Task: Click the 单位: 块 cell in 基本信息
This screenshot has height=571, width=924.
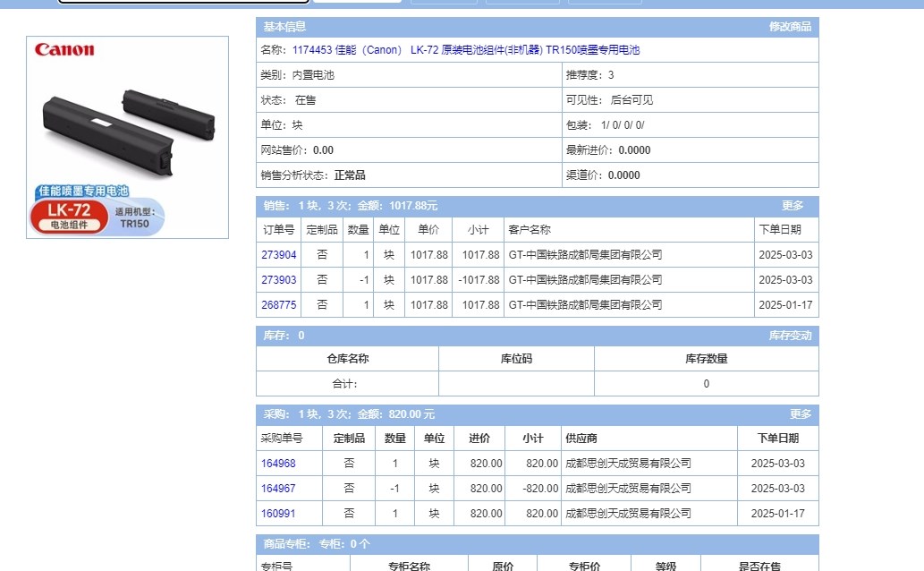Action: coord(409,125)
